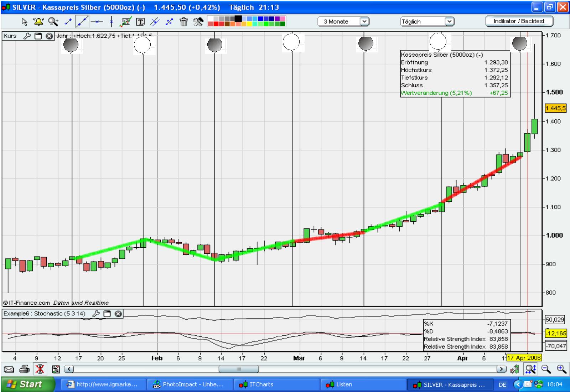Screen dimensions: 570x392
Task: Choose the line segment drawing tool
Action: point(68,22)
